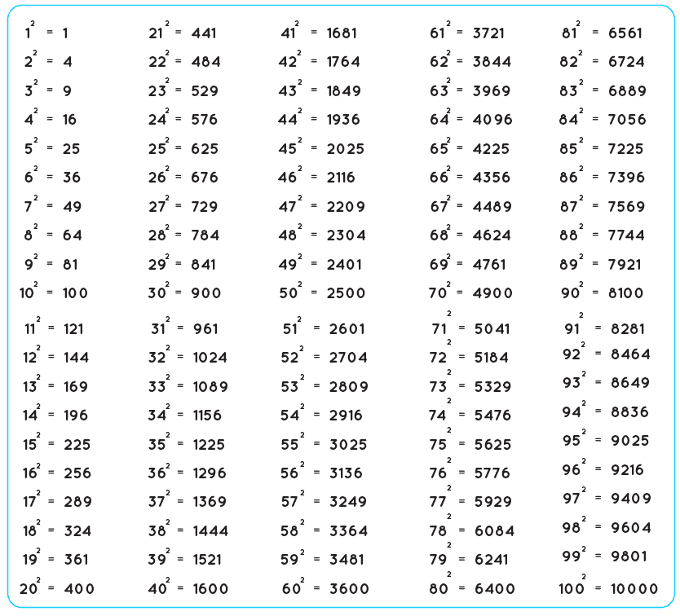Click the result 7744 for 88 squared
The width and height of the screenshot is (680, 616).
[627, 235]
